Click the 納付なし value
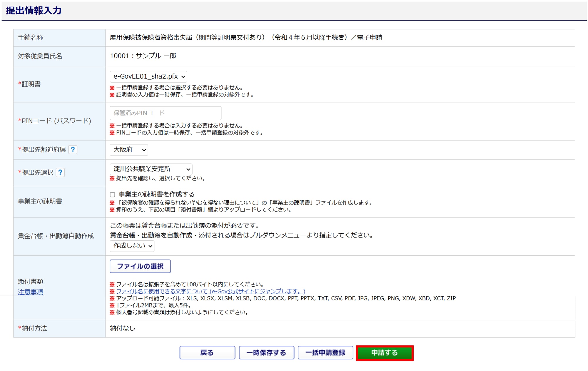 click(x=123, y=328)
